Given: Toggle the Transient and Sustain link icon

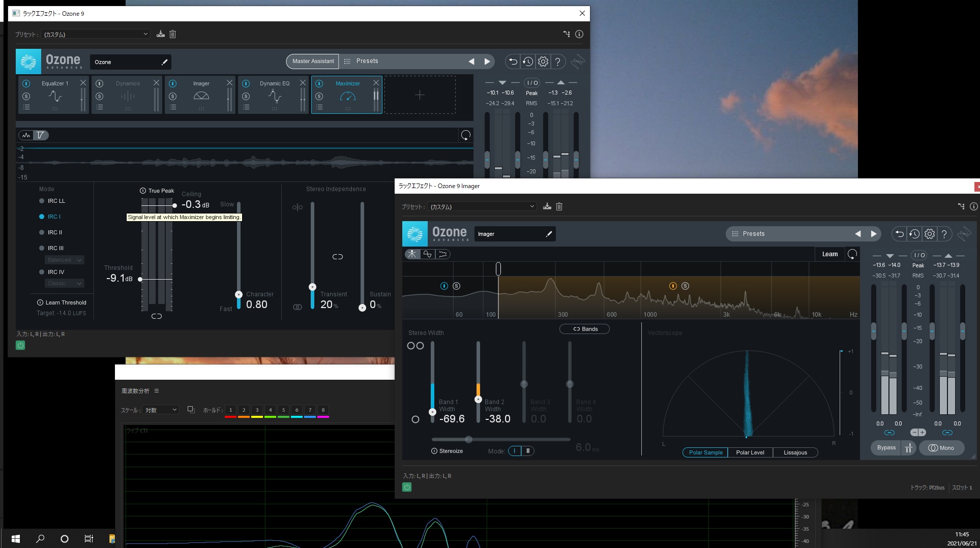Looking at the screenshot, I should tap(338, 257).
